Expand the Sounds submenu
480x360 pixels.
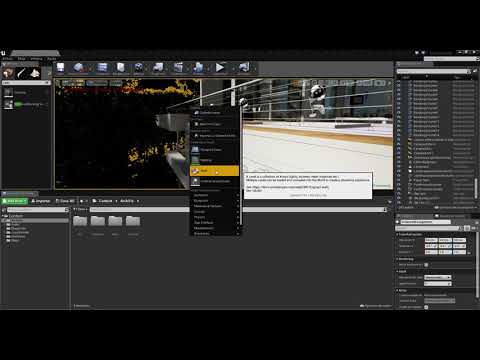215,212
